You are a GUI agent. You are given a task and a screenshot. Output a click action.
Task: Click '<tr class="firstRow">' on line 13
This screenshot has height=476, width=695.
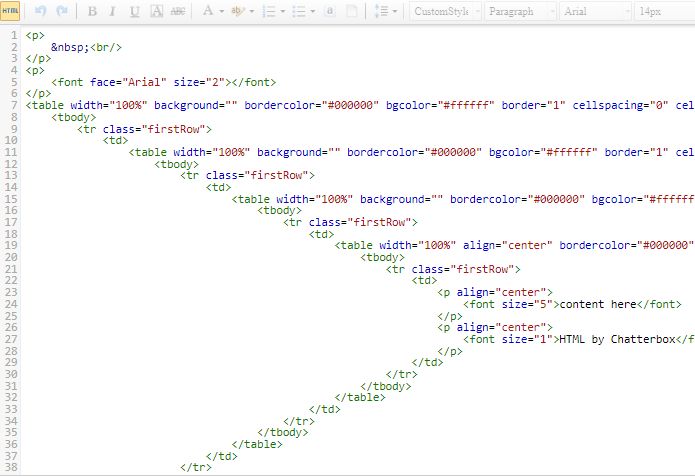247,176
